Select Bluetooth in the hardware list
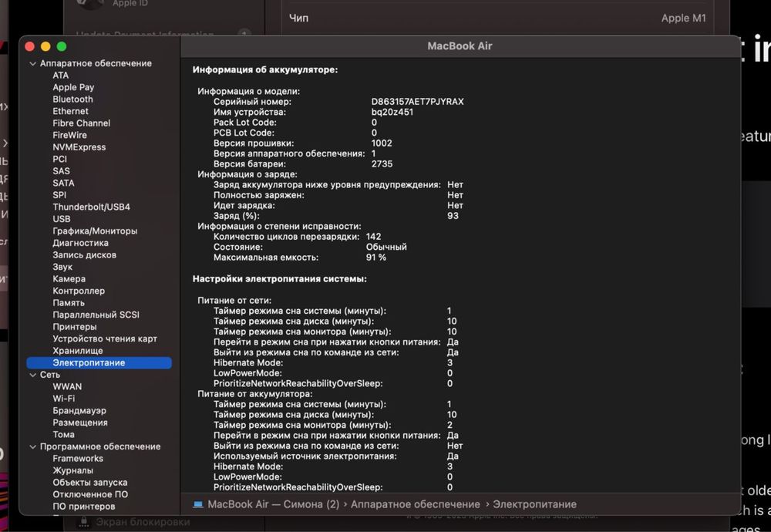 click(72, 99)
